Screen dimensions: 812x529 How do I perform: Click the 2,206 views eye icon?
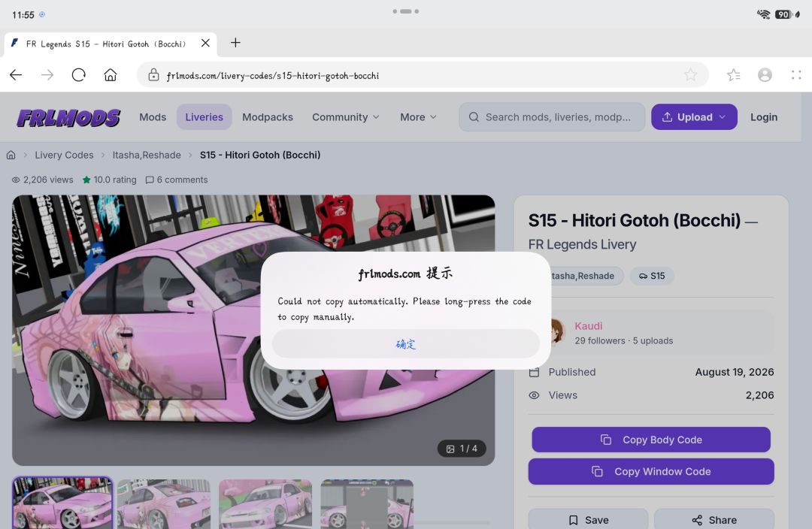pos(16,180)
